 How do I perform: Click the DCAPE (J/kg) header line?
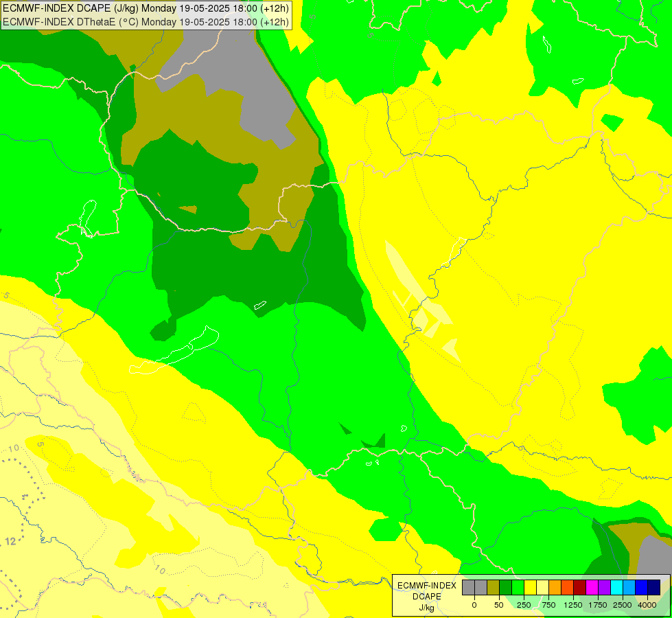point(146,8)
